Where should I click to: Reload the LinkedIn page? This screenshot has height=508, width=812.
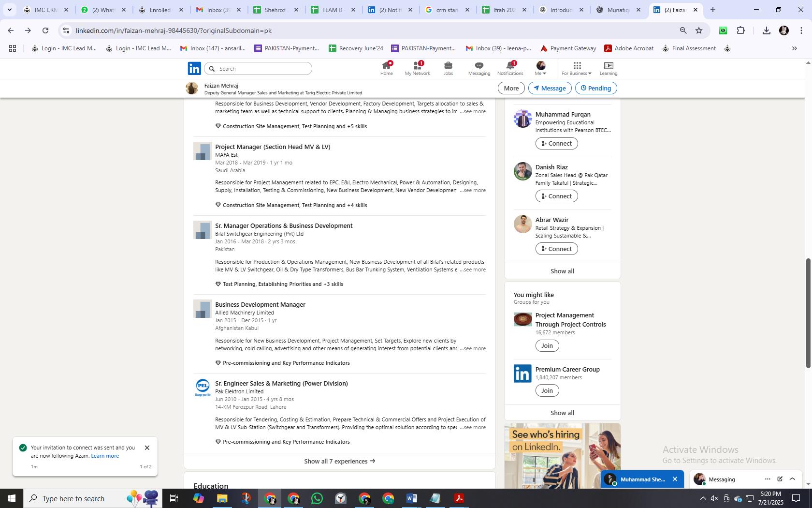pos(45,30)
